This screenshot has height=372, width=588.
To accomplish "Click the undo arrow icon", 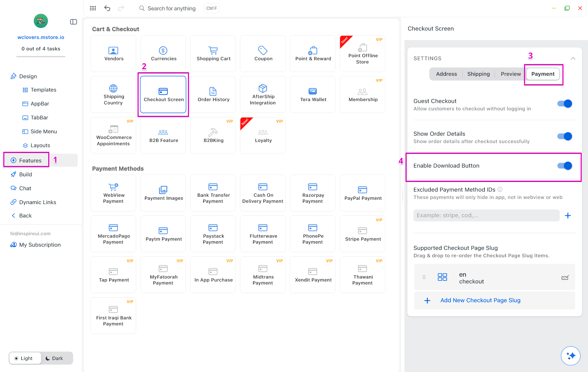I will (107, 8).
